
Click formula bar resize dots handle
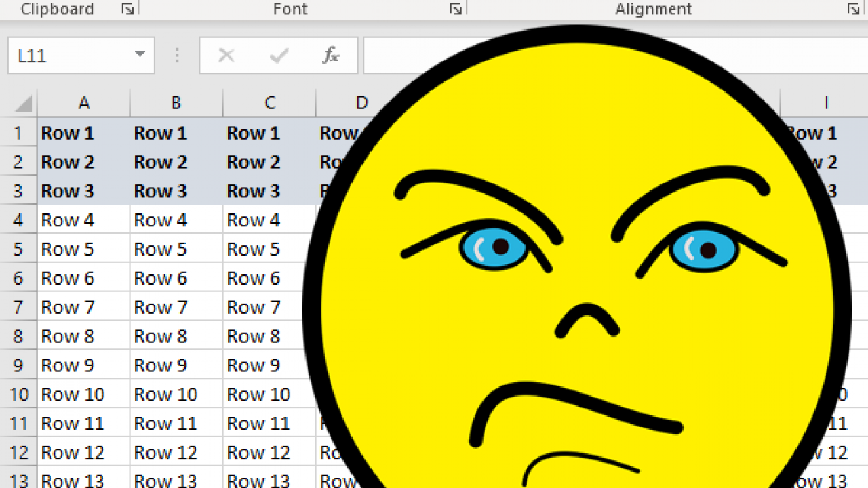pos(177,56)
